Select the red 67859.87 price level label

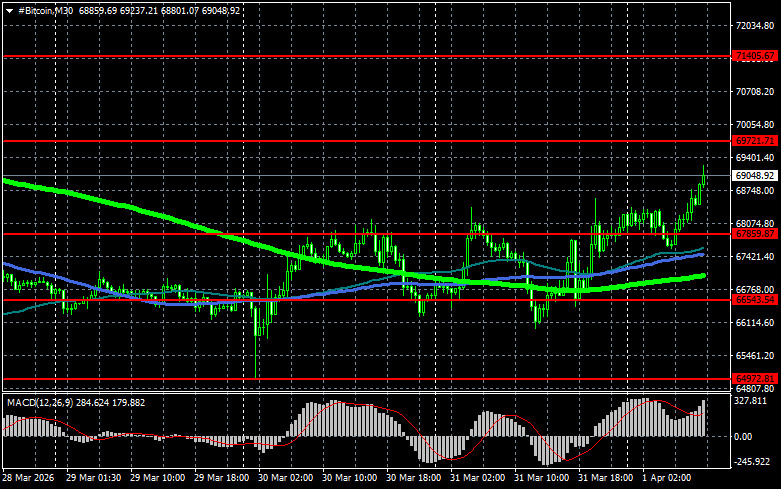pos(755,234)
